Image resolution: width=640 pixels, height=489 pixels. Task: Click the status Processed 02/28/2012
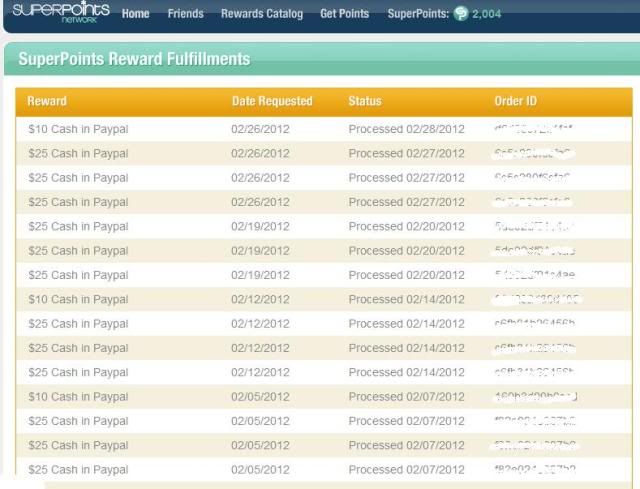(x=407, y=129)
